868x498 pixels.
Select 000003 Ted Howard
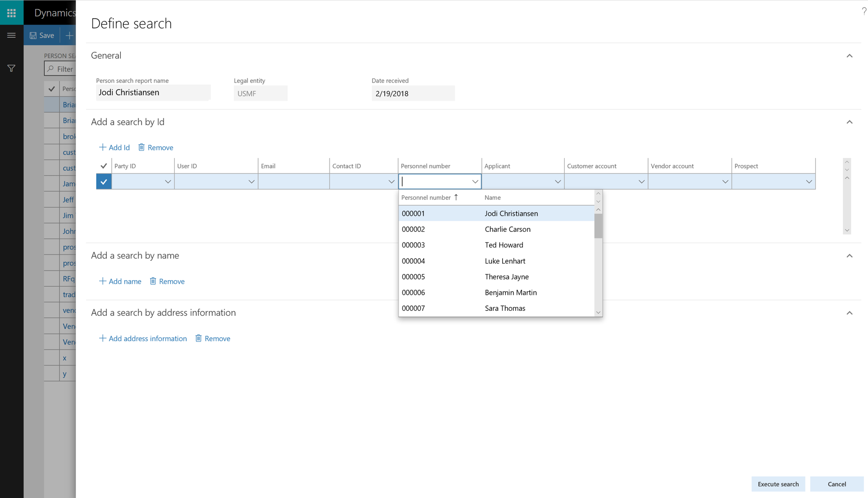coord(497,245)
